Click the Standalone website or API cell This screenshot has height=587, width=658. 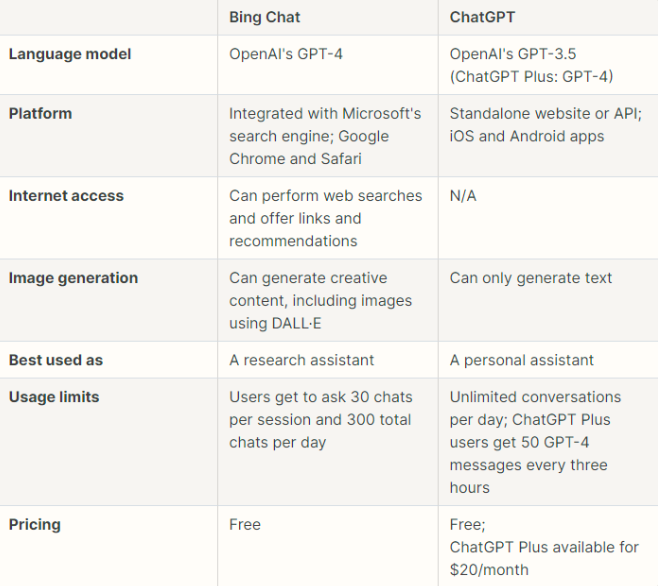[x=544, y=125]
